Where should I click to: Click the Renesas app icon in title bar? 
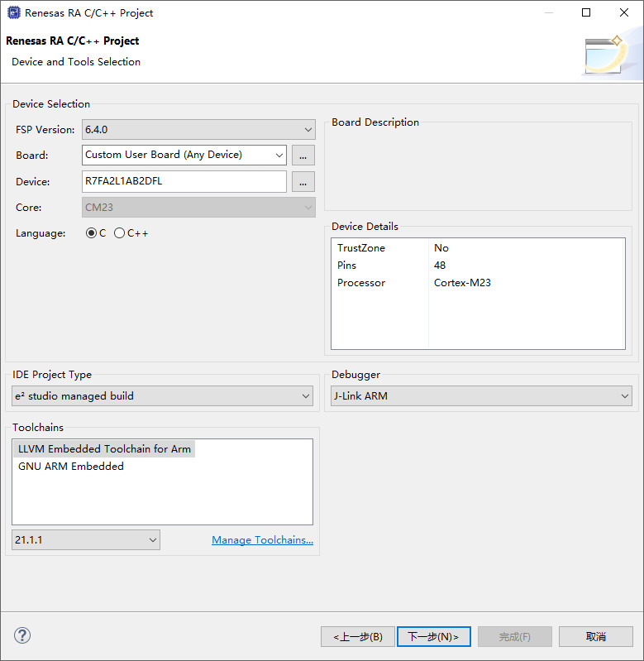(13, 12)
